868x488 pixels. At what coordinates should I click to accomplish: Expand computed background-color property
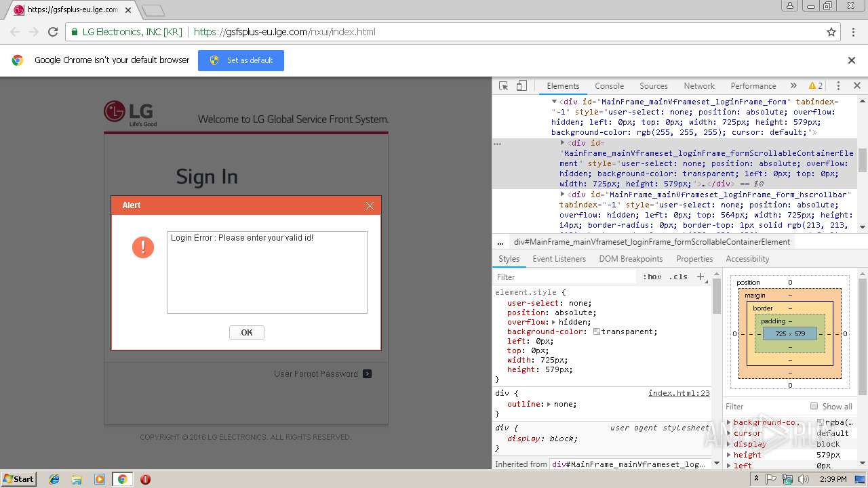click(730, 422)
